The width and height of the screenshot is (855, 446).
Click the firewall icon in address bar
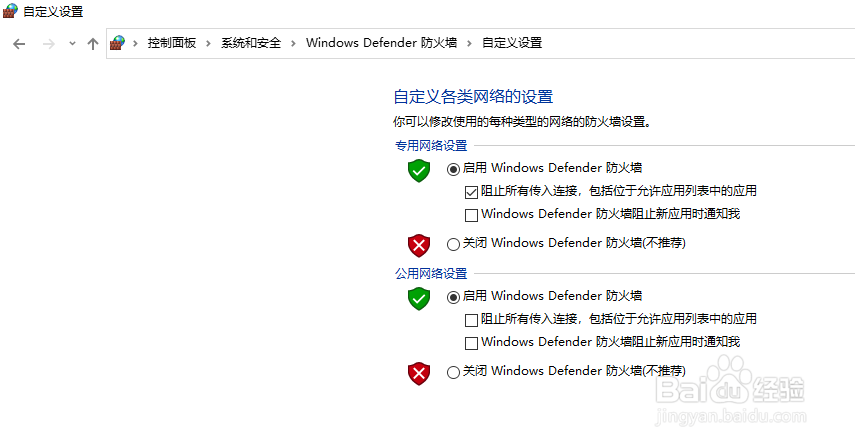(x=117, y=43)
